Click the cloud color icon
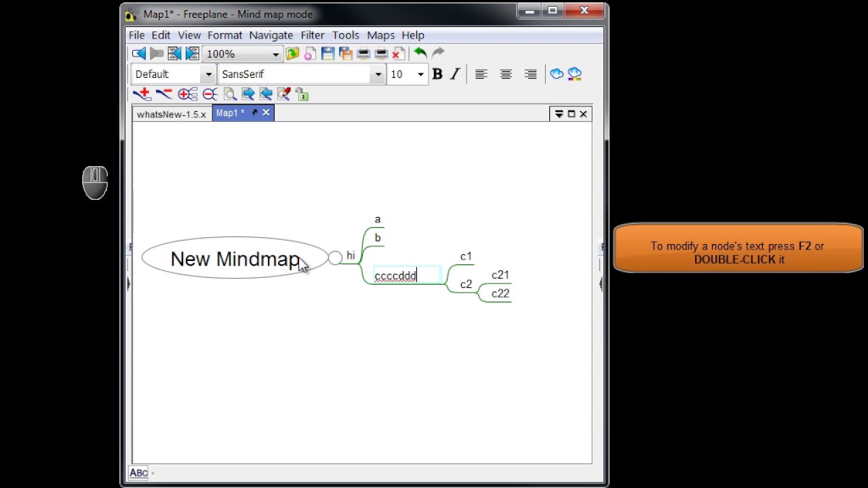Screen dimensions: 868x488 point(574,74)
